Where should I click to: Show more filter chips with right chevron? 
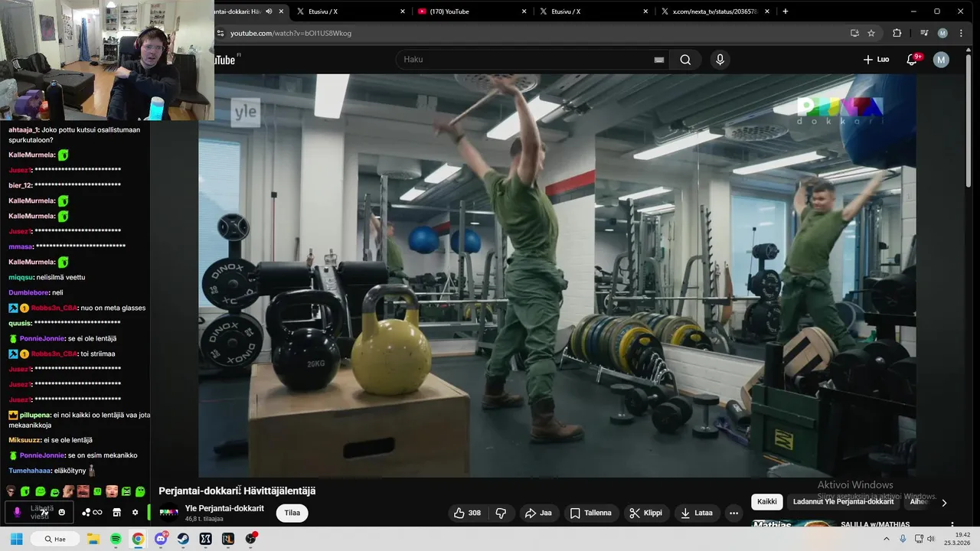pyautogui.click(x=944, y=503)
